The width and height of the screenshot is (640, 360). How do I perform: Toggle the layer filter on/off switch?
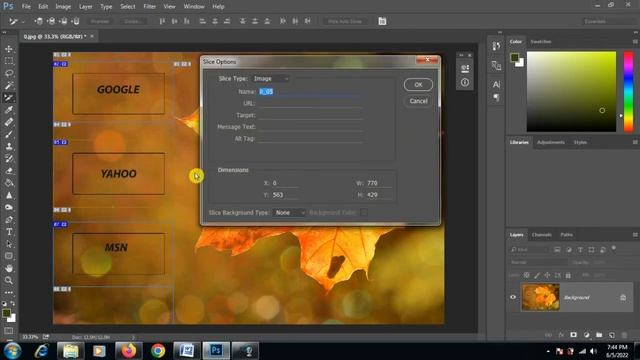tap(614, 248)
